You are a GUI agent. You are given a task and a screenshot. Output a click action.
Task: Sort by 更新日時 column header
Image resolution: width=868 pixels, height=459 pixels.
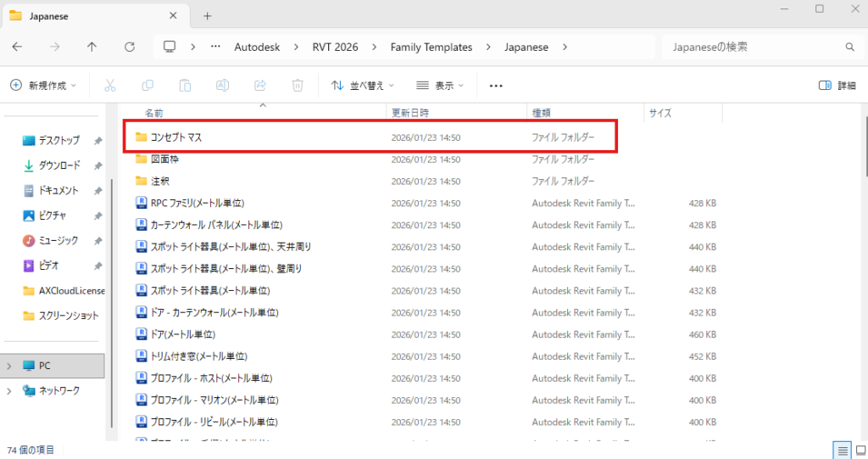click(409, 113)
